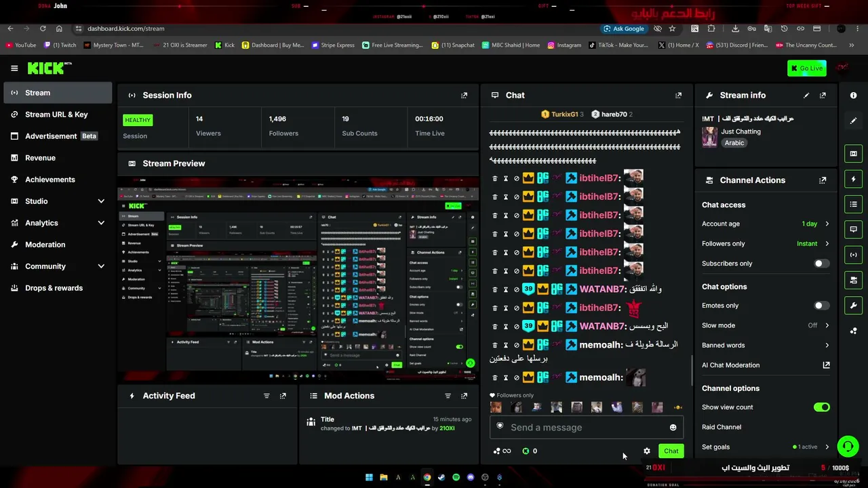Open profile avatar next to Go Live

click(x=843, y=68)
